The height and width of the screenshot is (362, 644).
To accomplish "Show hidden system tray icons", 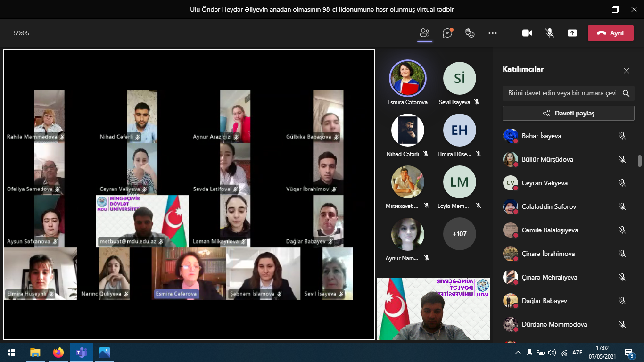I will tap(518, 353).
